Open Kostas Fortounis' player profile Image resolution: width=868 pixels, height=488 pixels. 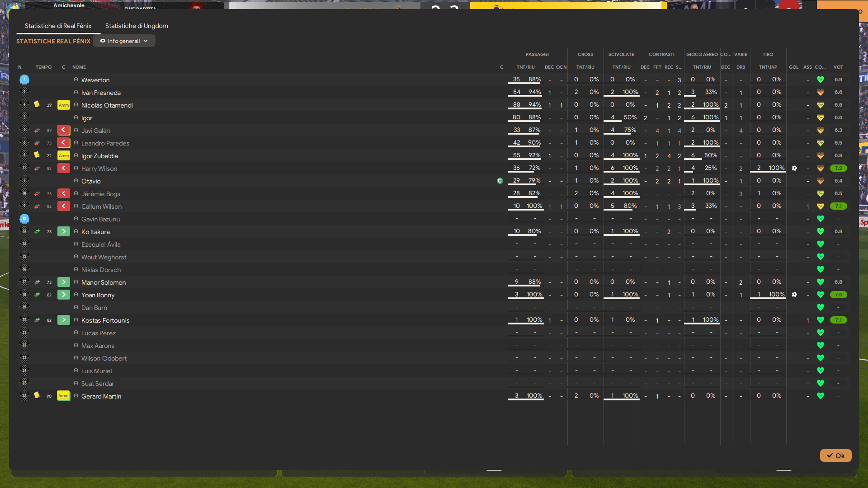105,320
